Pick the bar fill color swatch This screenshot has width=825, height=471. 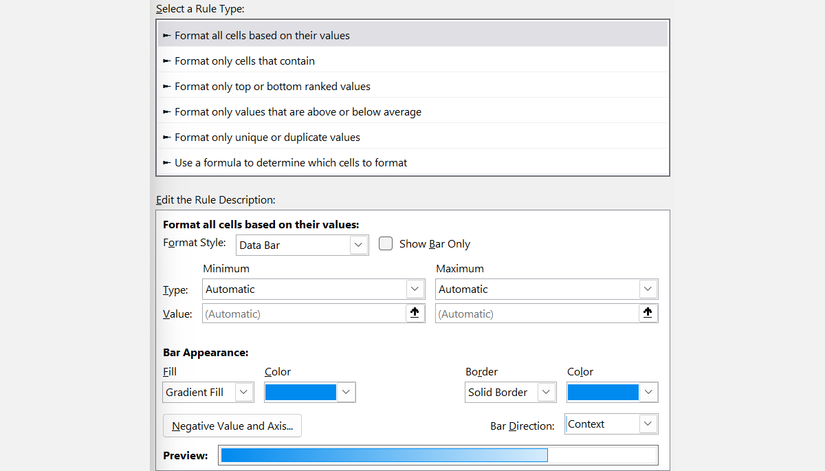300,392
